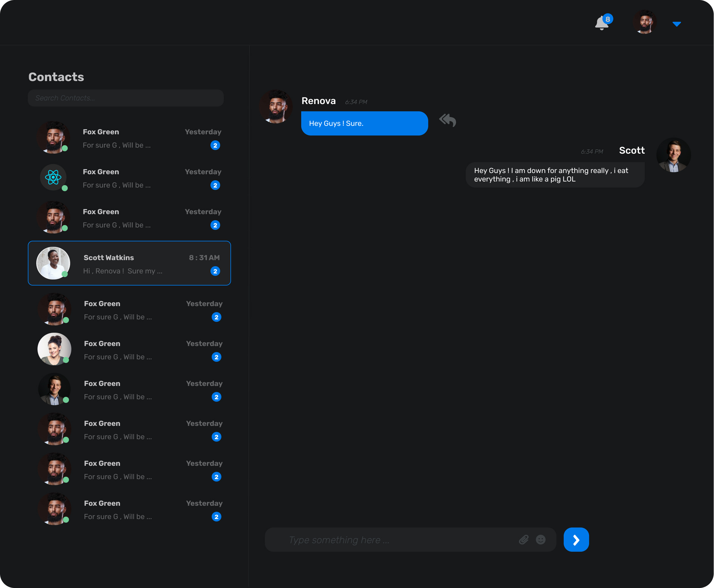The image size is (714, 588).
Task: Select the Scott Watkins conversation
Action: [129, 263]
